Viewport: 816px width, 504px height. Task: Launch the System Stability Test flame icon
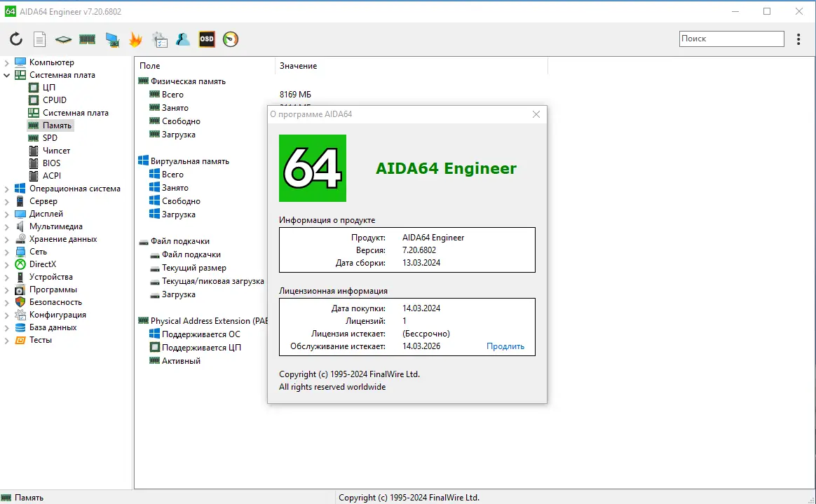135,39
